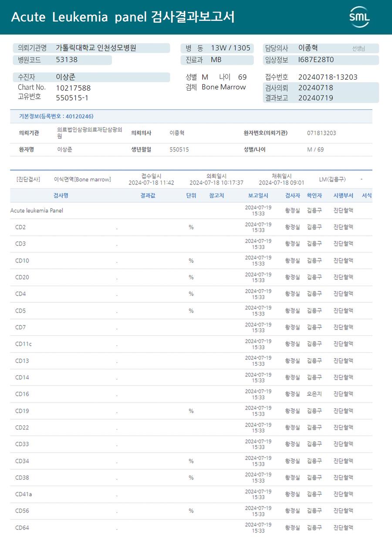Click the 'CD16' test row
The width and height of the screenshot is (392, 554).
tap(191, 394)
